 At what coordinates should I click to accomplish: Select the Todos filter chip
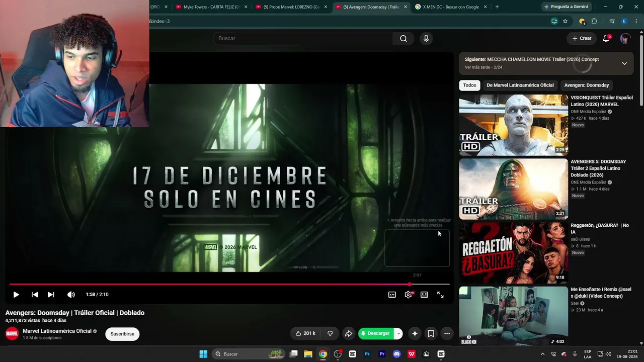[469, 85]
